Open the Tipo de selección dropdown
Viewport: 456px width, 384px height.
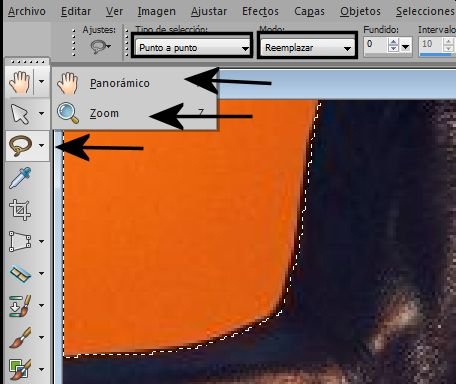coord(193,48)
